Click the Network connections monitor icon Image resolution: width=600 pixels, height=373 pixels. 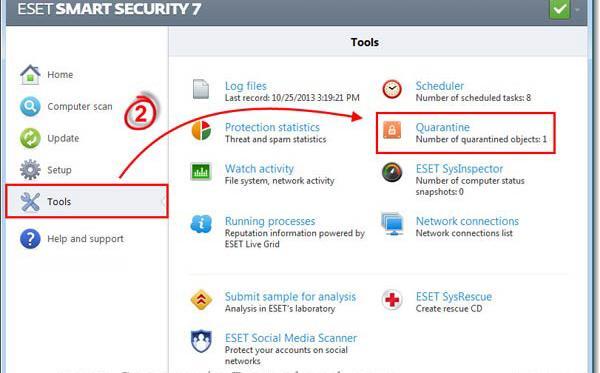393,224
